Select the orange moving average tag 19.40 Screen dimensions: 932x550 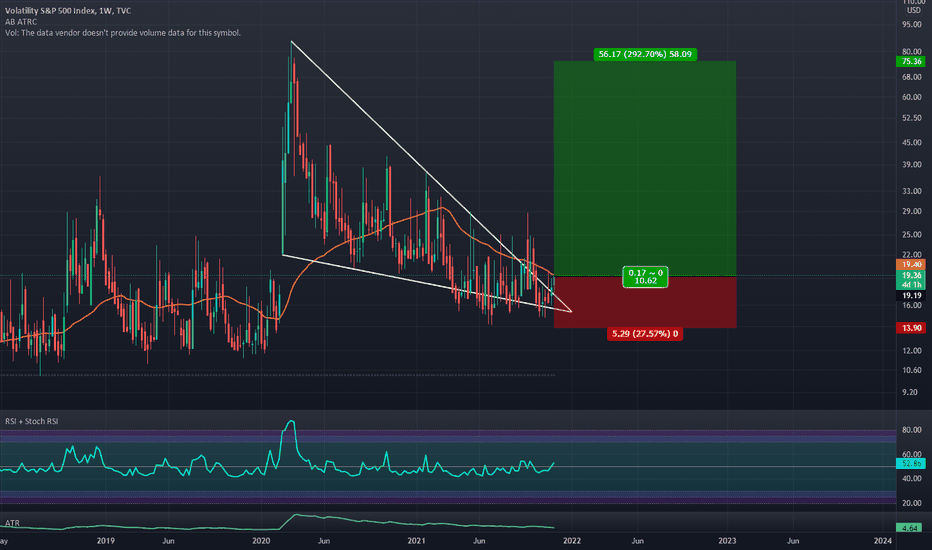coord(911,265)
